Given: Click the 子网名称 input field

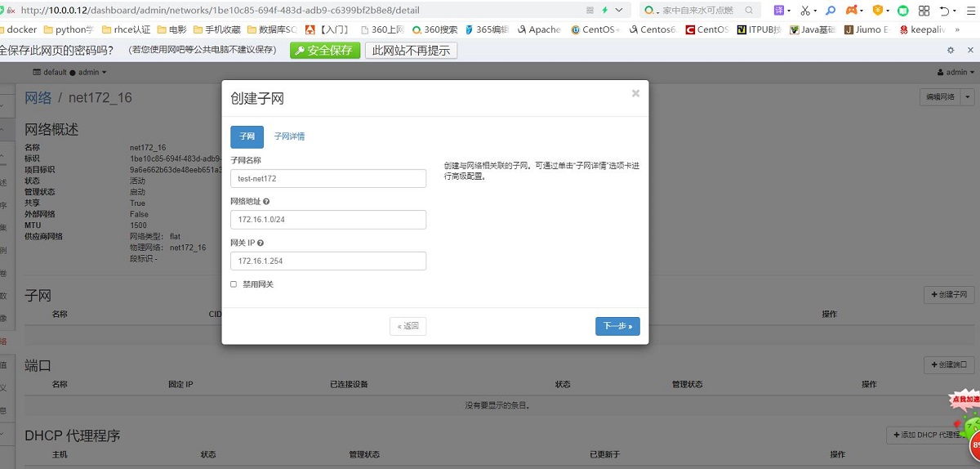Looking at the screenshot, I should (328, 178).
